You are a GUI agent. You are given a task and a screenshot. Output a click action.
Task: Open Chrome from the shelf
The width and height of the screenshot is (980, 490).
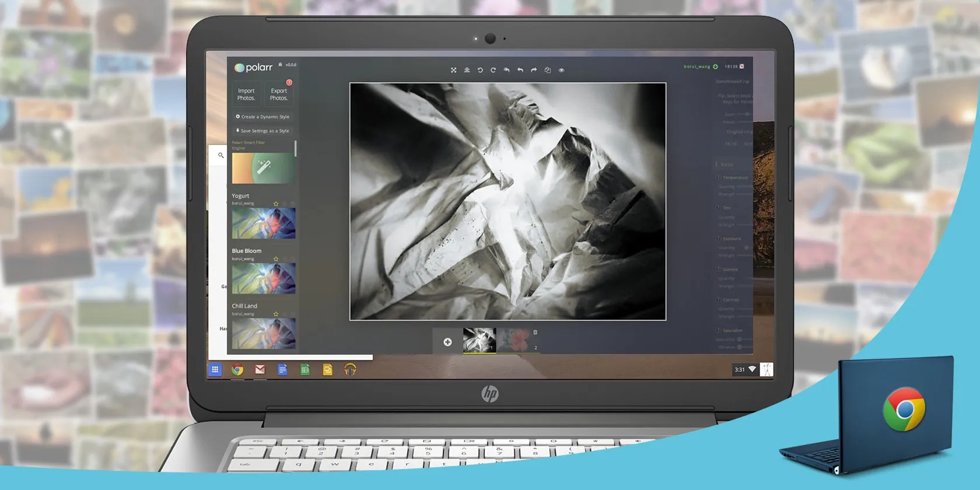[x=237, y=369]
